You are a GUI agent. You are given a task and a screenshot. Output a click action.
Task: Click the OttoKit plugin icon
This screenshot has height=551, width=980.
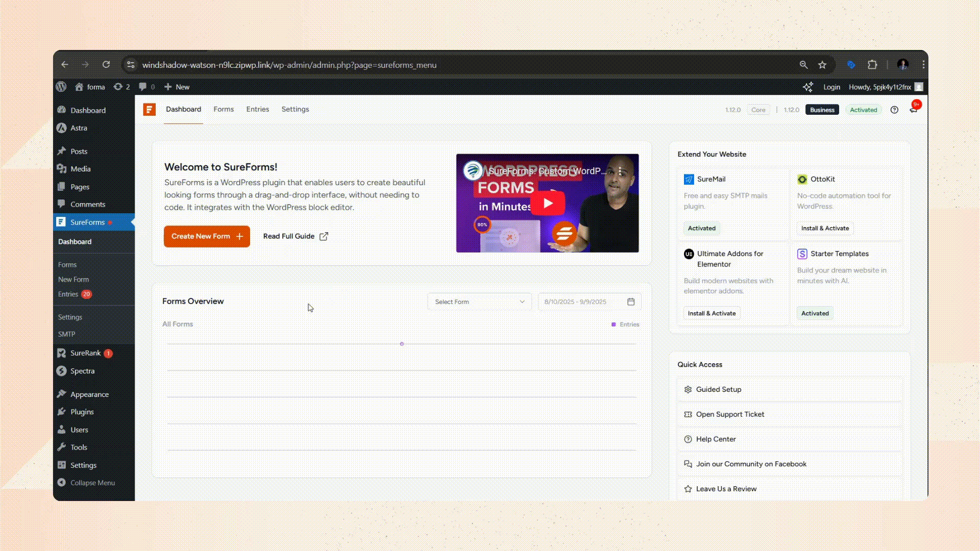[x=802, y=179]
